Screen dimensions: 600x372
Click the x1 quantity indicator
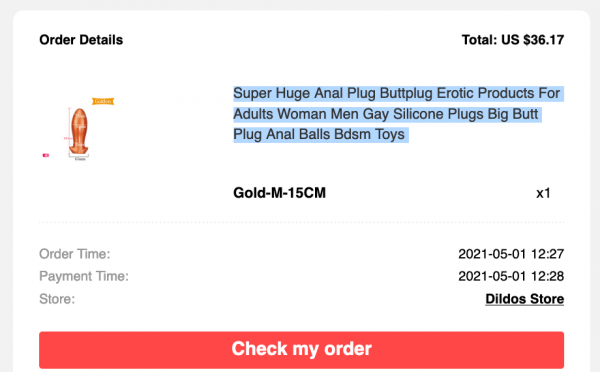(x=543, y=193)
